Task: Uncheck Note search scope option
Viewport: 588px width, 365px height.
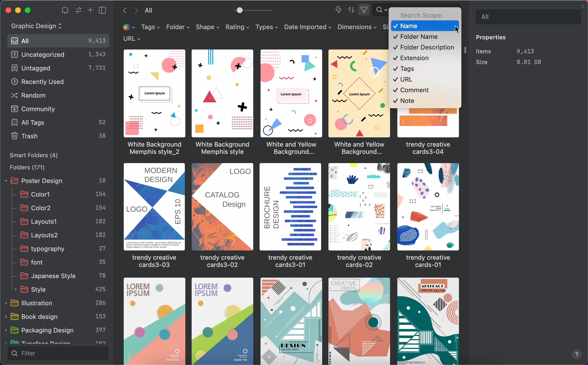Action: coord(425,101)
